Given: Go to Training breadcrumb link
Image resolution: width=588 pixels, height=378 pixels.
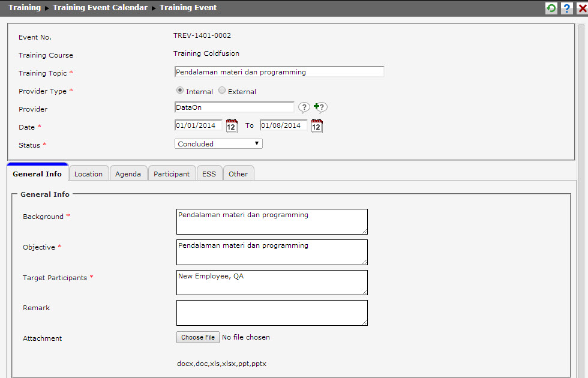Looking at the screenshot, I should coord(25,7).
